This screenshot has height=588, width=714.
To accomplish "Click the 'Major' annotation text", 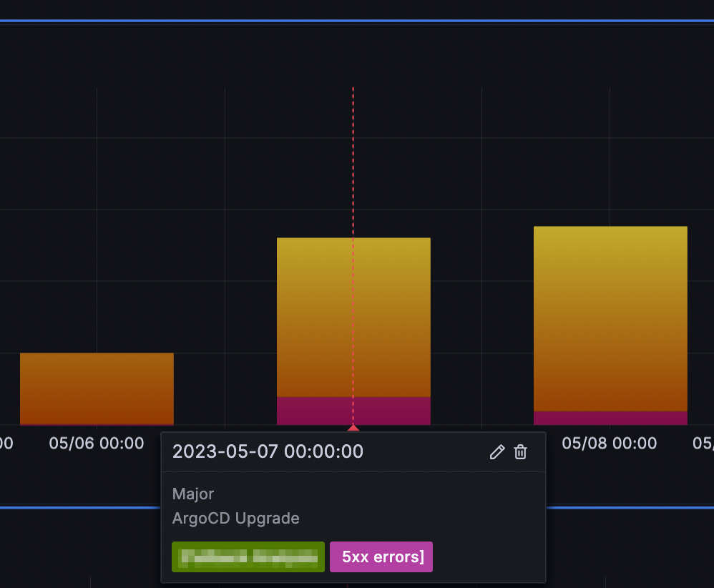I will [x=193, y=494].
